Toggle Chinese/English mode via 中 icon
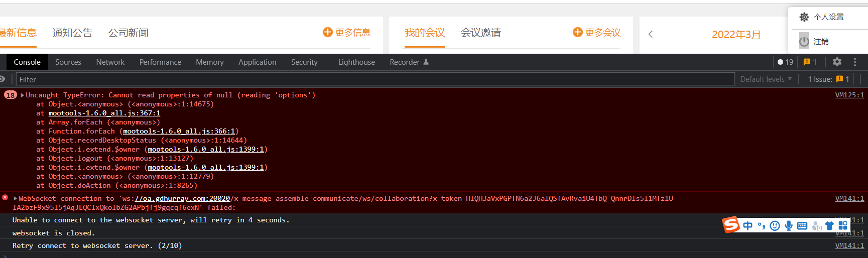 [748, 226]
